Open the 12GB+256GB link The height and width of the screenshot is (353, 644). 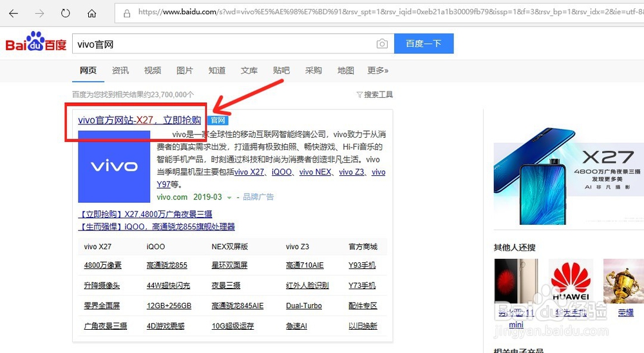[x=169, y=306]
